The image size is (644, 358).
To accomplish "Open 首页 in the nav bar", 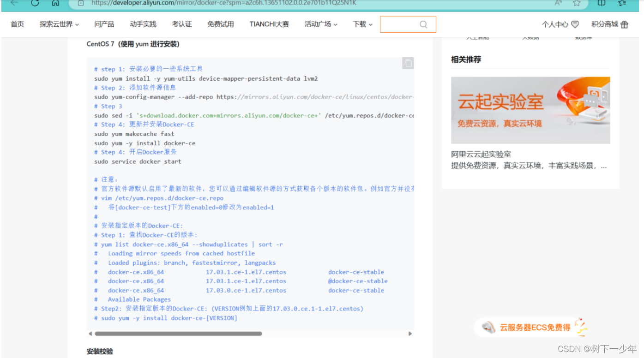I will point(18,24).
